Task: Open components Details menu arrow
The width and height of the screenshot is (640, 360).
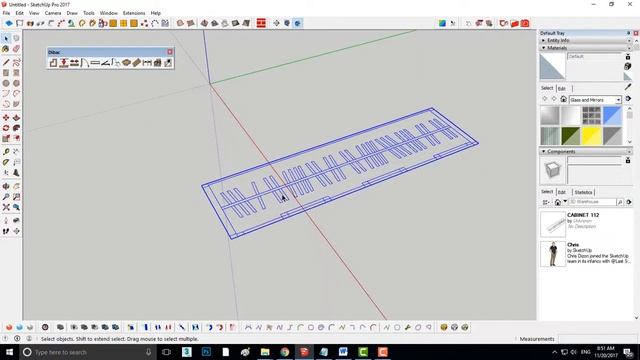Action: [629, 202]
